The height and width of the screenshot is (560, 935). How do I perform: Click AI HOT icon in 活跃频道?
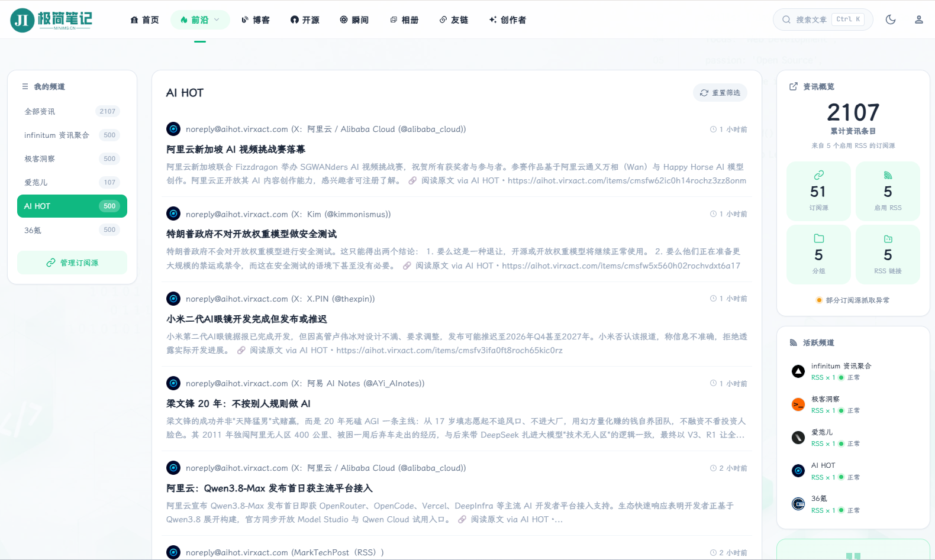pos(798,471)
